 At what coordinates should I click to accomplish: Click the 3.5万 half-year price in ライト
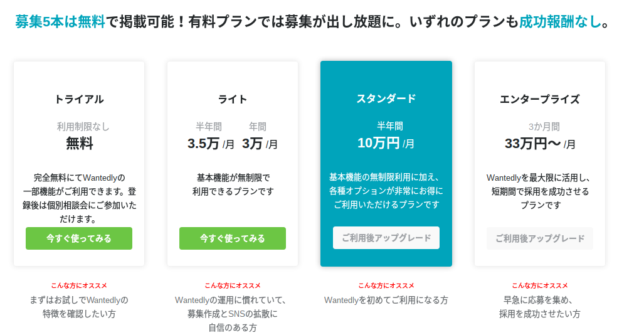[203, 144]
